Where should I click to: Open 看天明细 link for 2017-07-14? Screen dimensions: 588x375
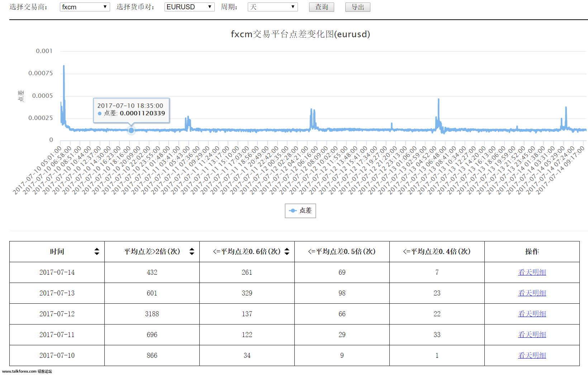[x=532, y=272]
